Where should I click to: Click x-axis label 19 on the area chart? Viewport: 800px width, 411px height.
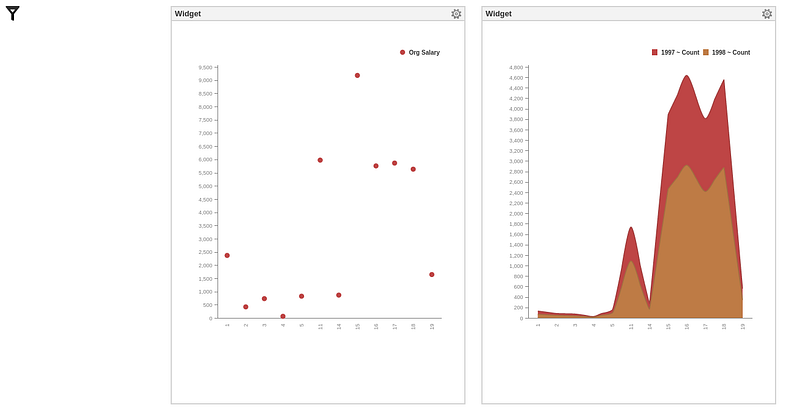click(x=743, y=326)
